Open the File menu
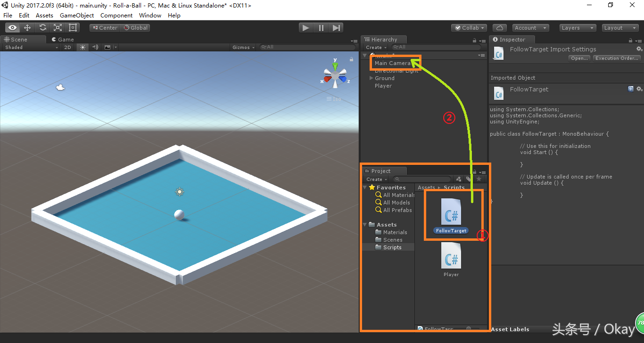The width and height of the screenshot is (644, 343). pos(8,16)
